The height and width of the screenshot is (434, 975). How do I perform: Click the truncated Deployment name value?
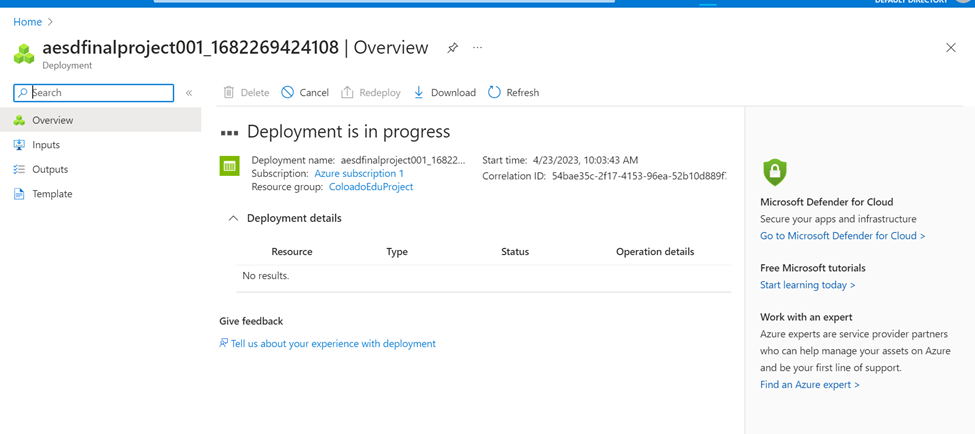403,160
